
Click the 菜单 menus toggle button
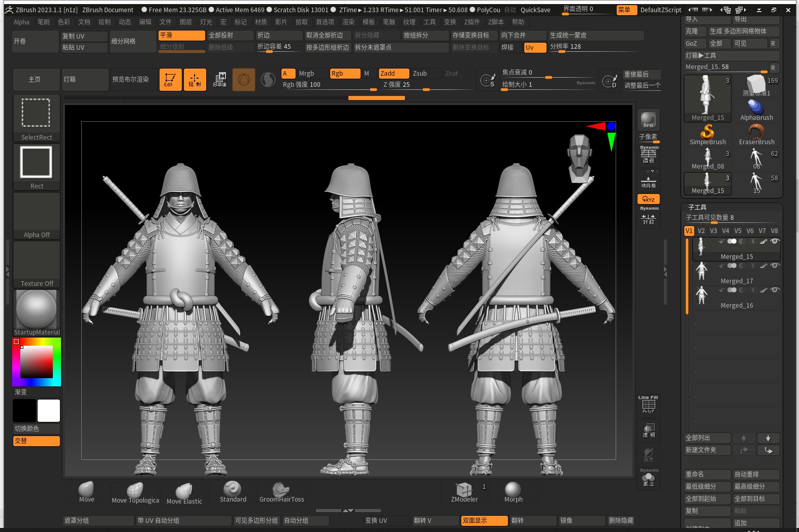click(627, 10)
